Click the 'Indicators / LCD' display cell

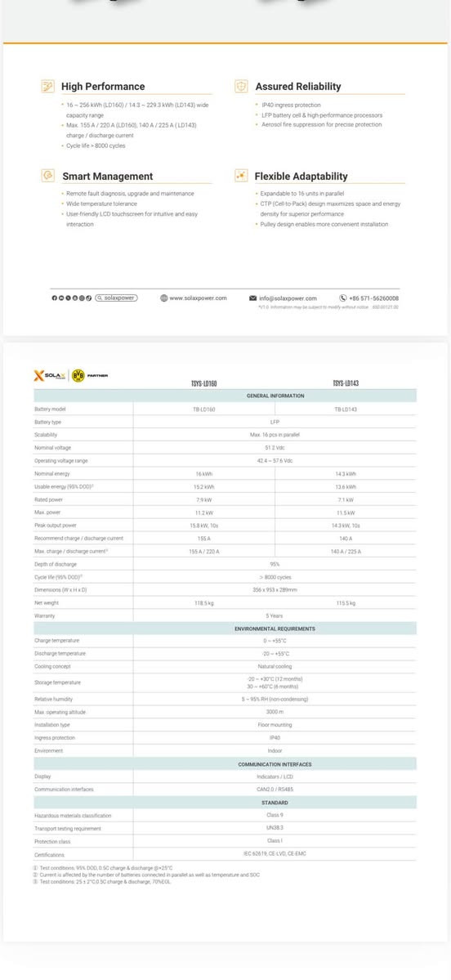275,776
